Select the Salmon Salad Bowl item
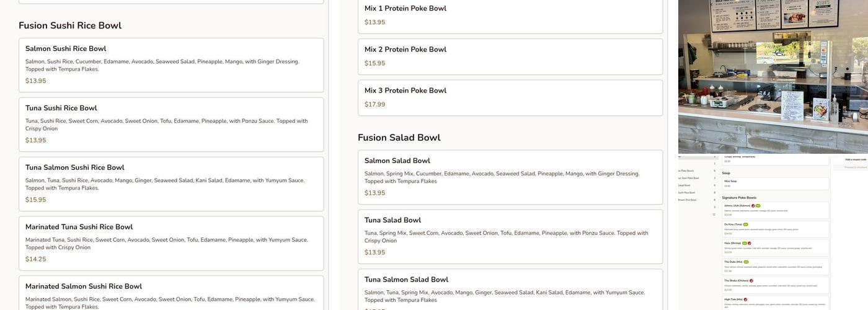Screen dimensions: 868x310 [397, 161]
